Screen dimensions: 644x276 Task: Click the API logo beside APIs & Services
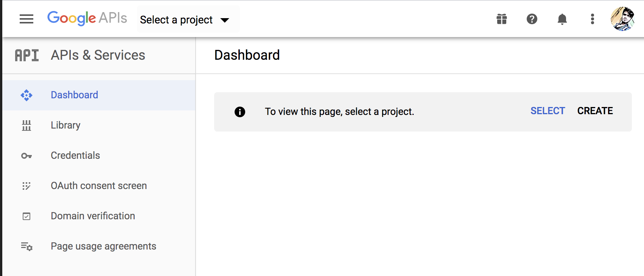(x=27, y=55)
